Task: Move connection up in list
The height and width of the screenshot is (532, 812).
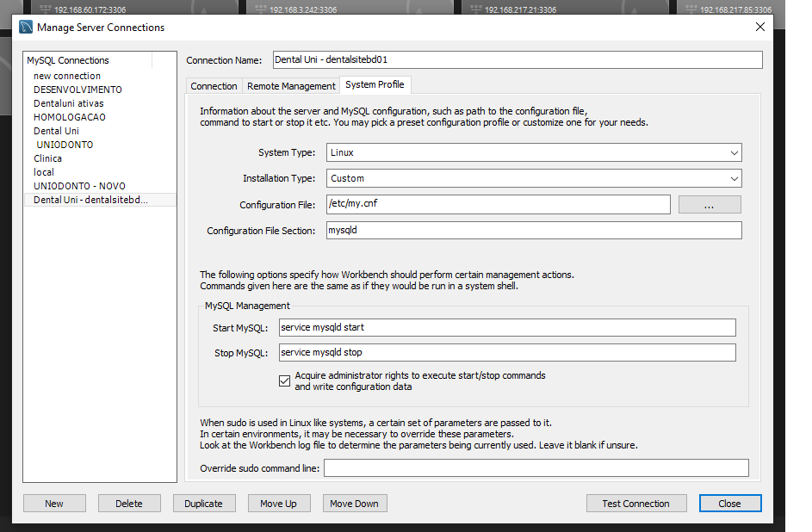Action: [x=279, y=504]
